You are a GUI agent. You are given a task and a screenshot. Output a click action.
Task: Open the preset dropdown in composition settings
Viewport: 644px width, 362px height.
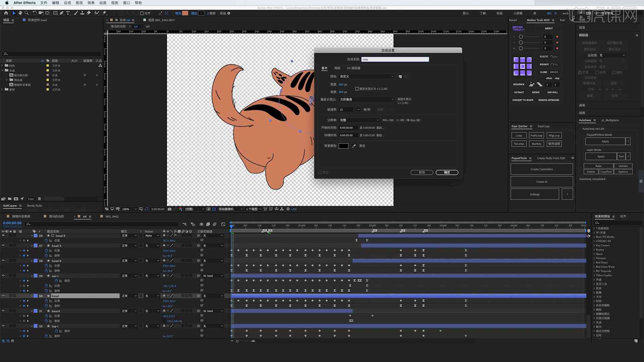pyautogui.click(x=367, y=76)
